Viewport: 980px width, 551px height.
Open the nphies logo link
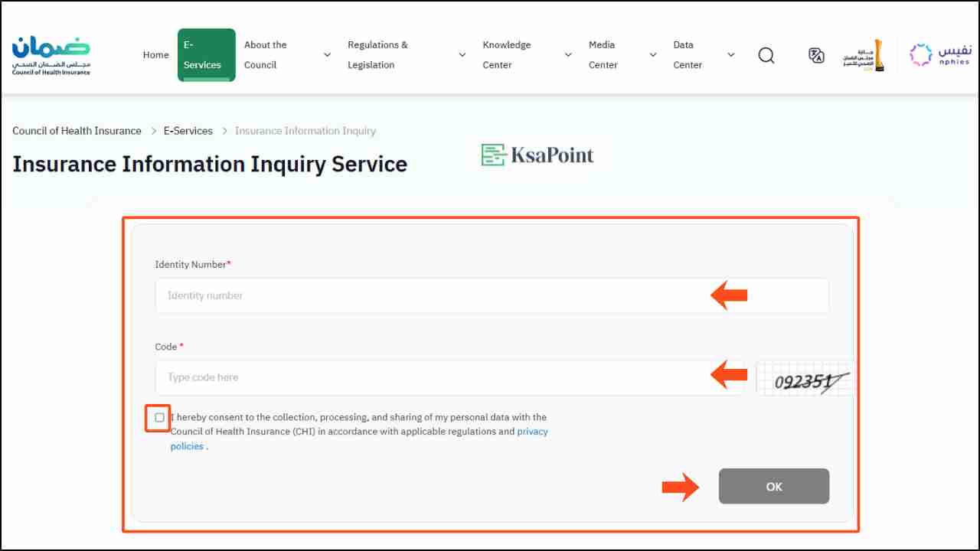point(940,55)
